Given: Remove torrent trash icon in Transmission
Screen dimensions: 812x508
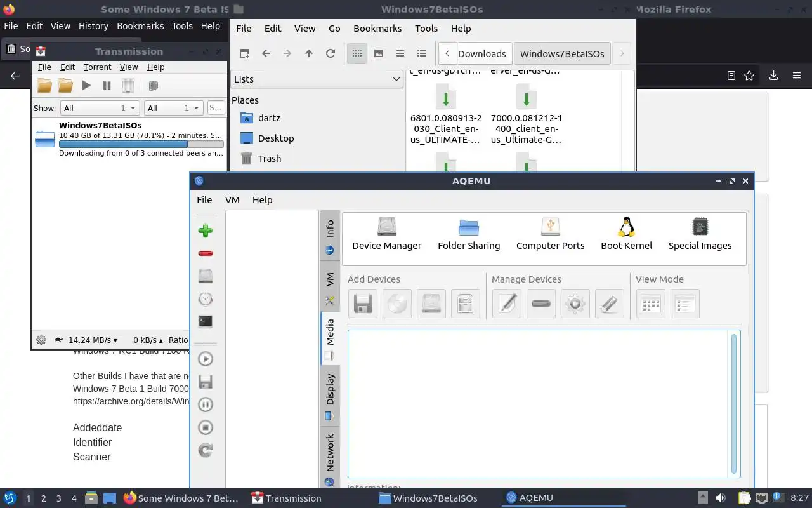Looking at the screenshot, I should coord(128,85).
